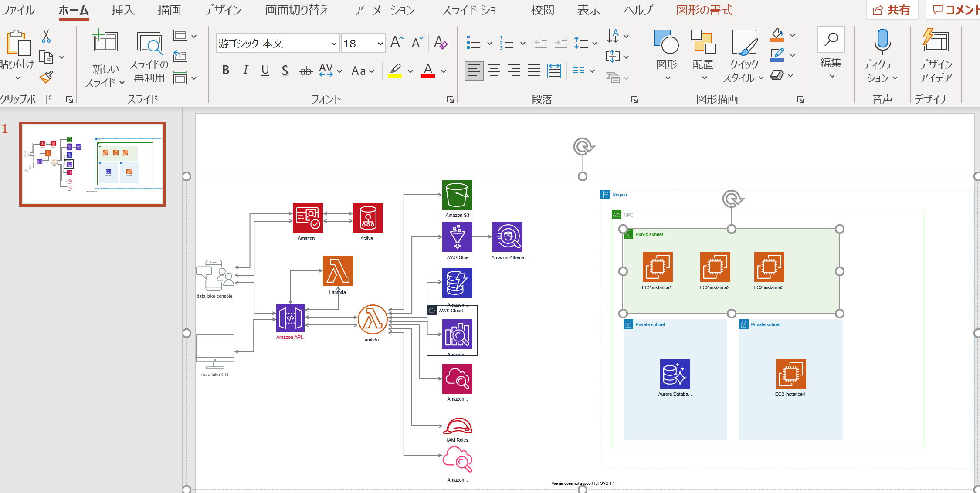Click the Share (共有) button
Screen dimensions: 980x493
[892, 10]
